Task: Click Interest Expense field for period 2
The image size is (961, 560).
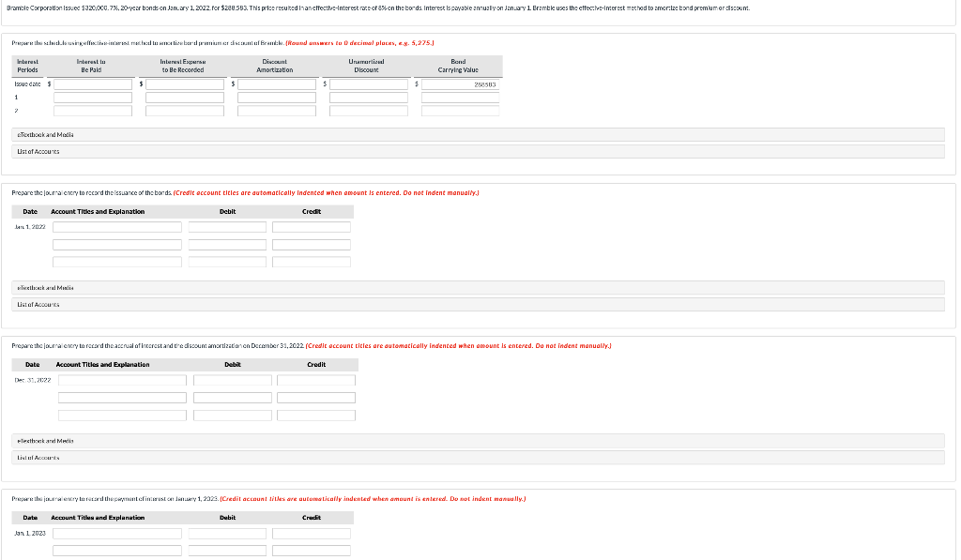Action: [x=185, y=111]
